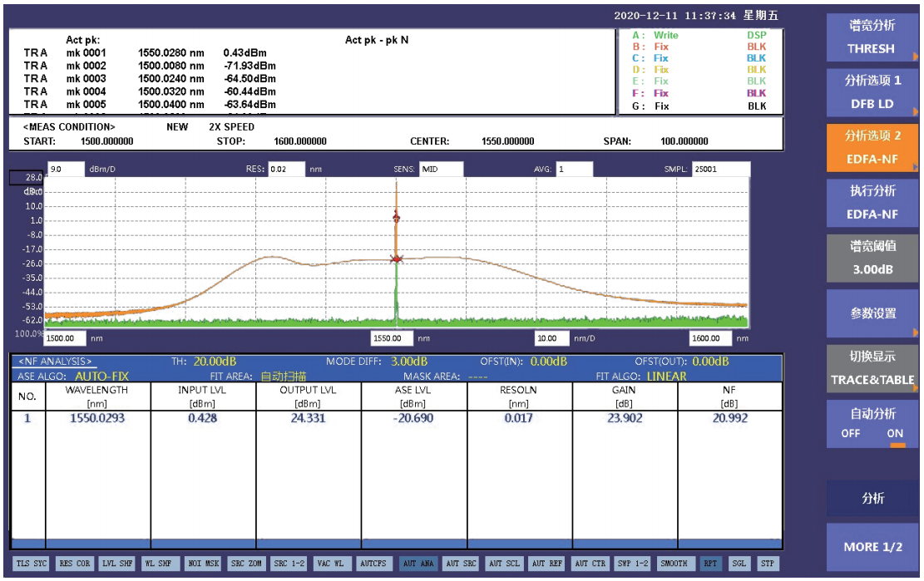The image size is (924, 581).
Task: Click the AUT CTR bottom button
Action: [590, 564]
